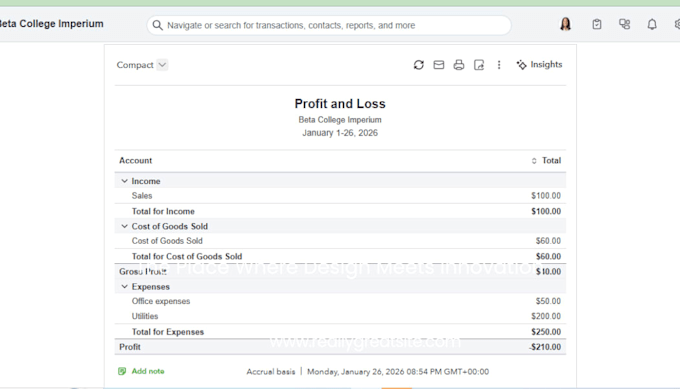Open Total for Cost of Goods Sold amount
This screenshot has height=389, width=680.
pos(548,256)
